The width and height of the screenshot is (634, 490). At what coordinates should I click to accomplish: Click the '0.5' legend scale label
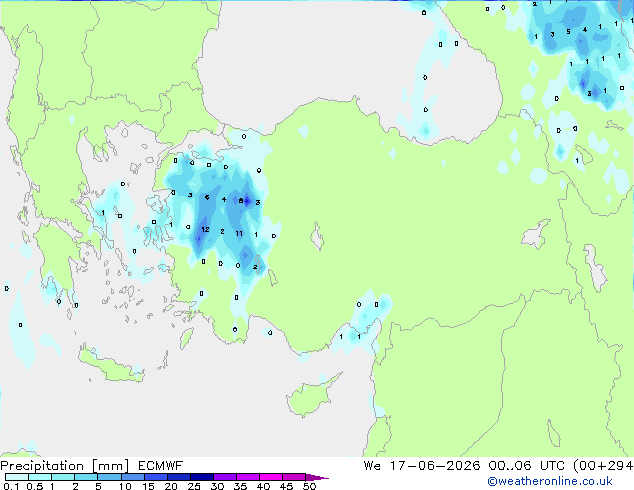point(35,486)
